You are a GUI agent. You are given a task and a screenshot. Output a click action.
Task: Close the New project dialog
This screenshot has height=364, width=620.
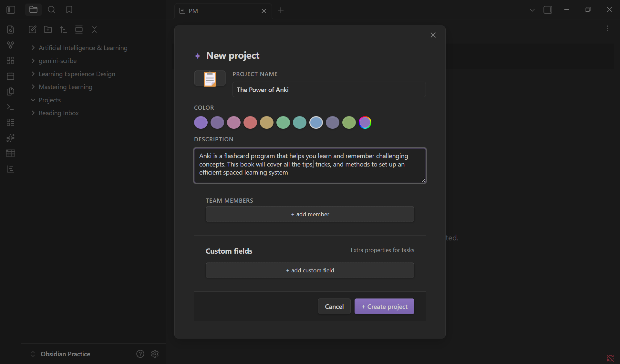[x=433, y=35]
